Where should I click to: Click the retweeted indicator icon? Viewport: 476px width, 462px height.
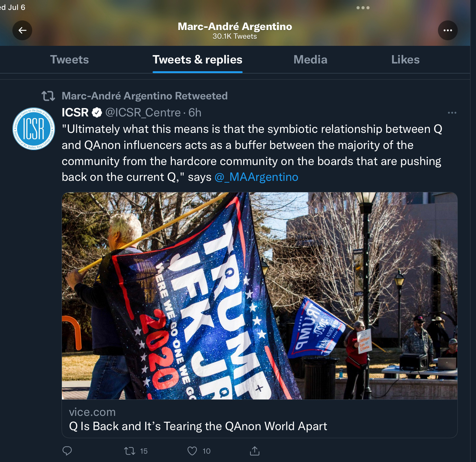coord(48,96)
